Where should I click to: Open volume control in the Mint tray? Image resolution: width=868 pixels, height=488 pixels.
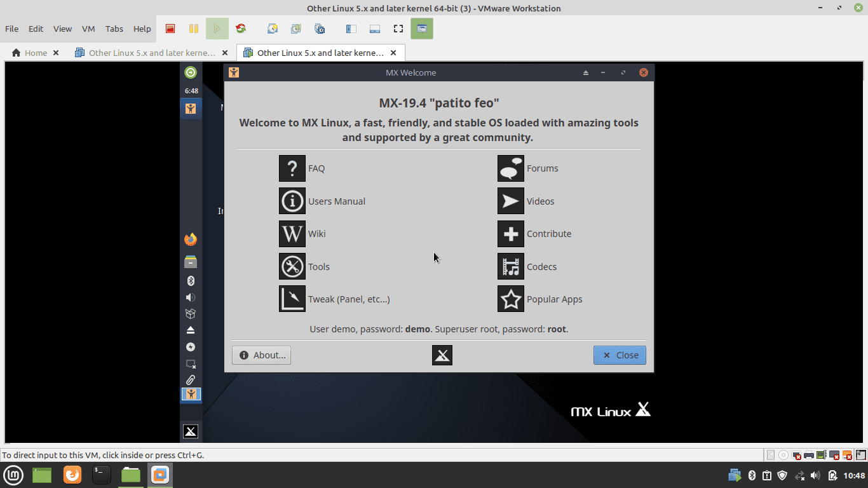click(x=816, y=475)
